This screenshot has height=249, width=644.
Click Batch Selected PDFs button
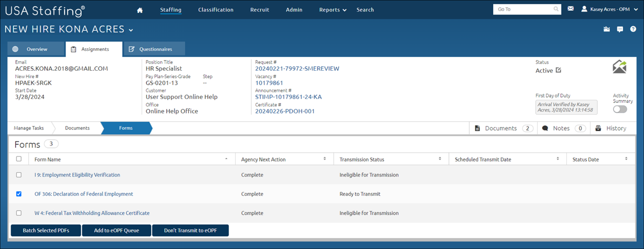tap(46, 230)
